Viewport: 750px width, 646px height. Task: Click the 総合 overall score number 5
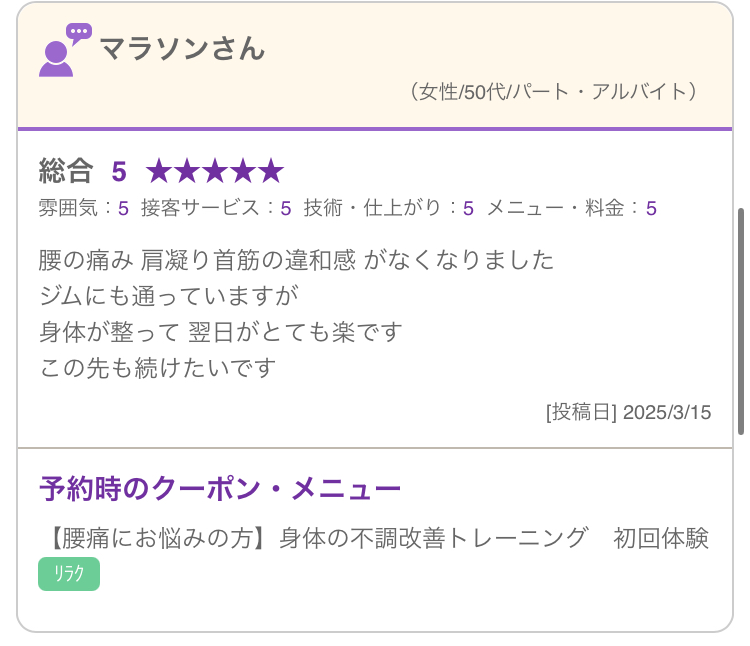[x=119, y=172]
